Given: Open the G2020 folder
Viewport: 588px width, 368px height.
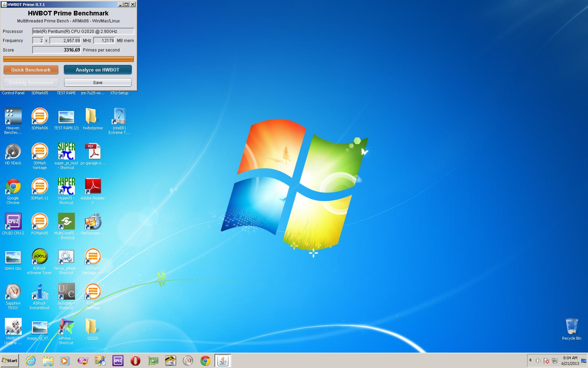Looking at the screenshot, I should click(93, 329).
